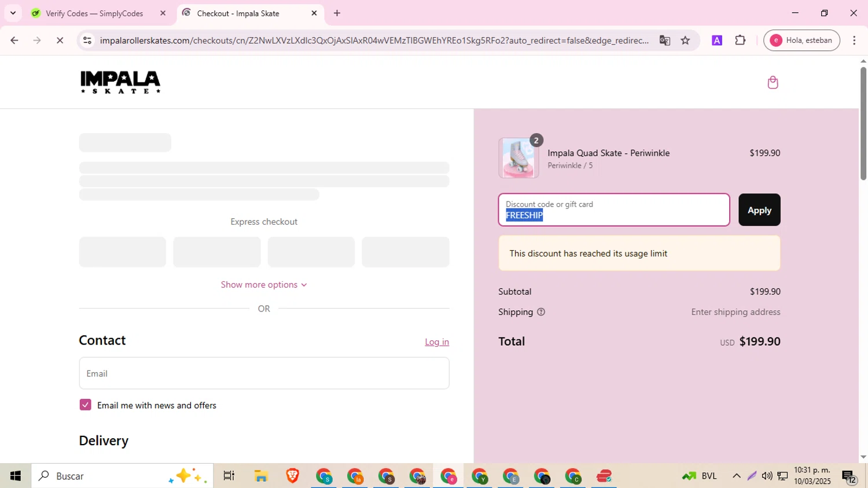The image size is (868, 488).
Task: Click the Log in link
Action: coord(437,342)
